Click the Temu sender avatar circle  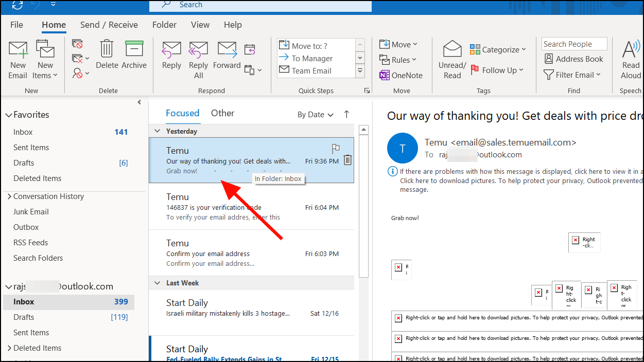point(402,148)
